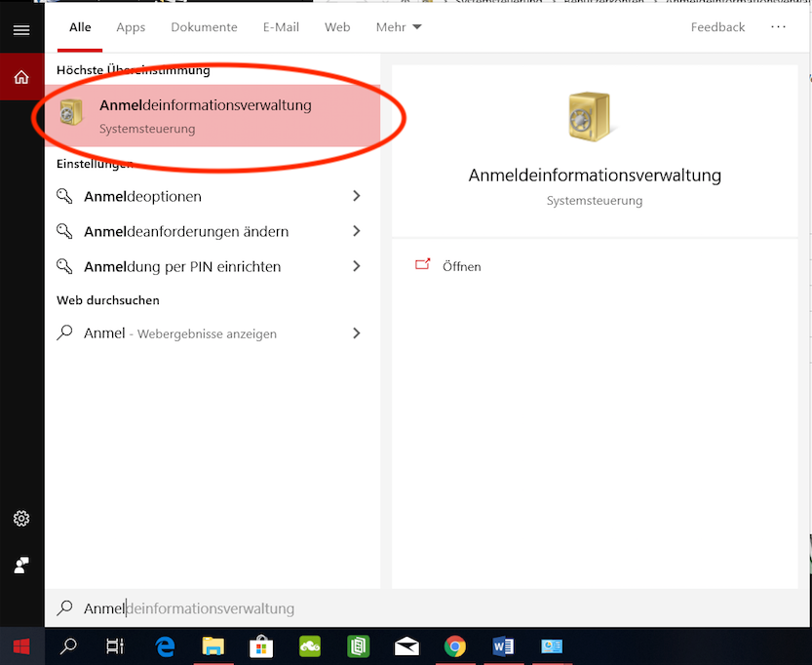The height and width of the screenshot is (665, 812).
Task: Click the key icon next to Anmeldeoptionen
Action: pyautogui.click(x=64, y=196)
